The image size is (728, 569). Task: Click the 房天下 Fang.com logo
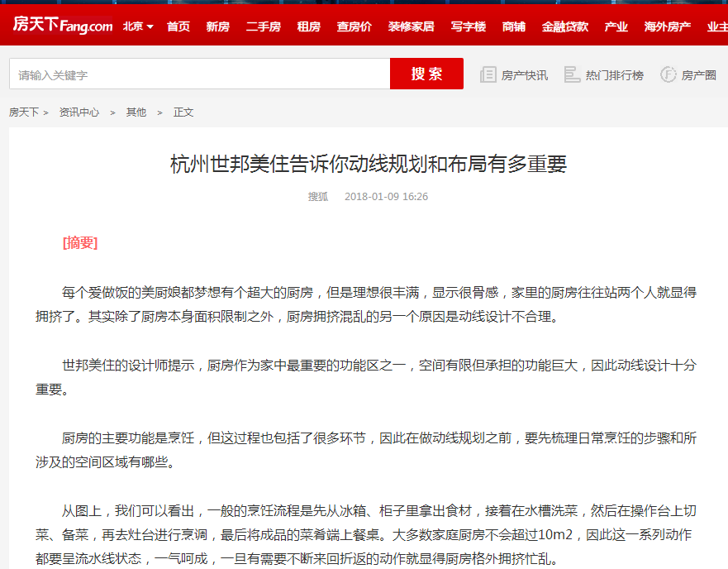(63, 25)
